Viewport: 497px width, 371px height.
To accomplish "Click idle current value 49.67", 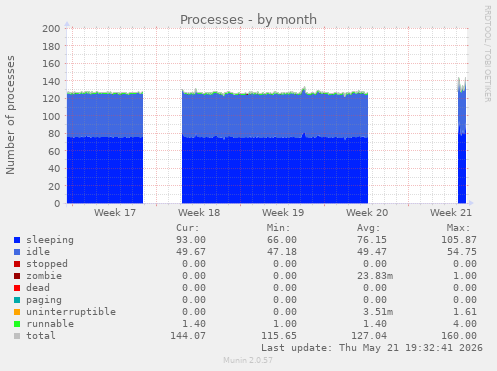I will (x=191, y=252).
